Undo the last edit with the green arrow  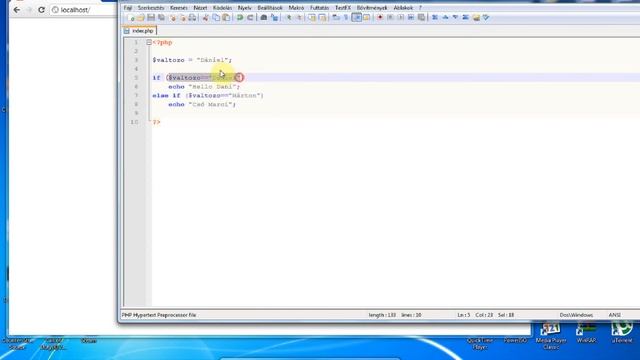tap(240, 18)
